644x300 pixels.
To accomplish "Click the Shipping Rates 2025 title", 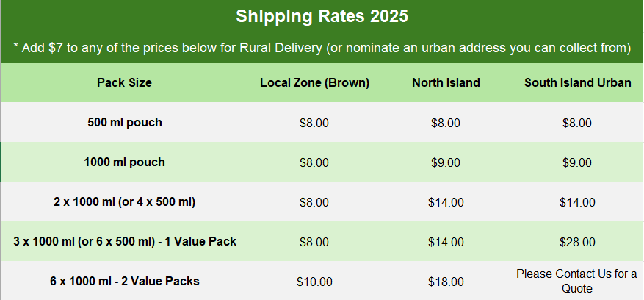I will 322,15.
